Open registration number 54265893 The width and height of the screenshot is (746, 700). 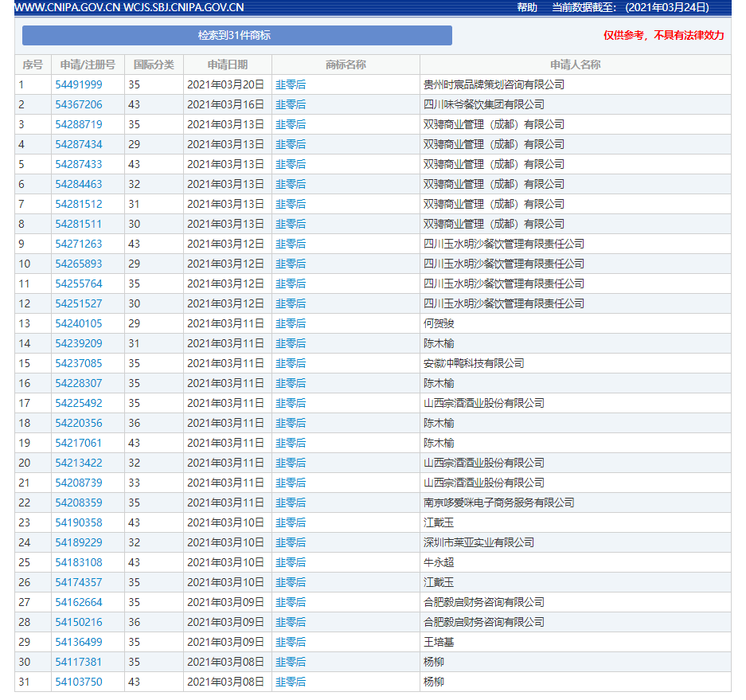coord(79,264)
